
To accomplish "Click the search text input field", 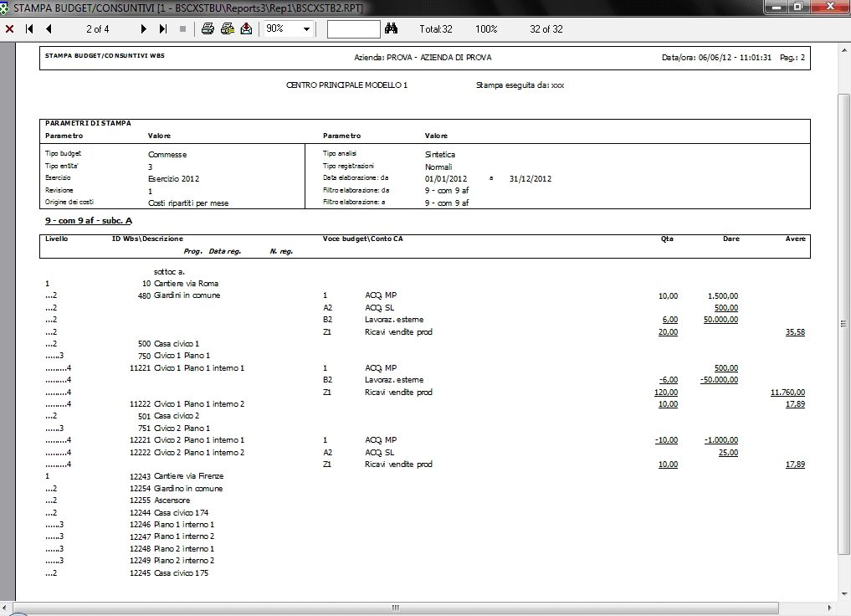I will click(353, 29).
